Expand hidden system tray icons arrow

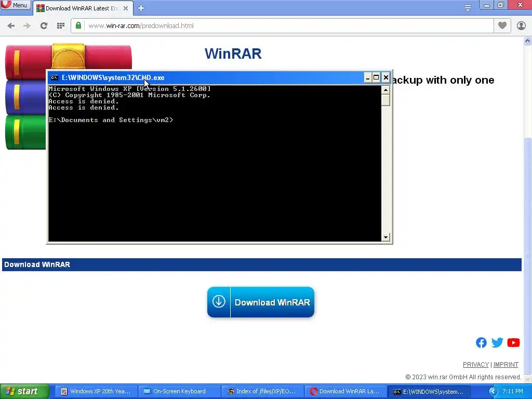tap(493, 392)
